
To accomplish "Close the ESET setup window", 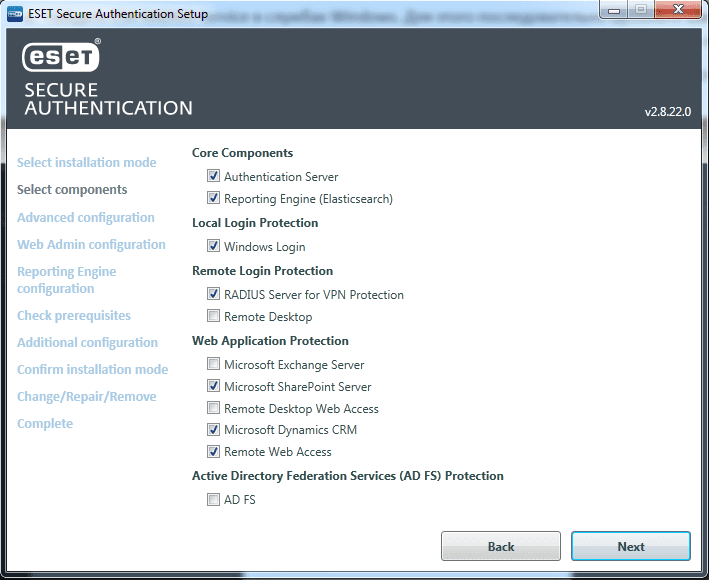I will click(677, 9).
